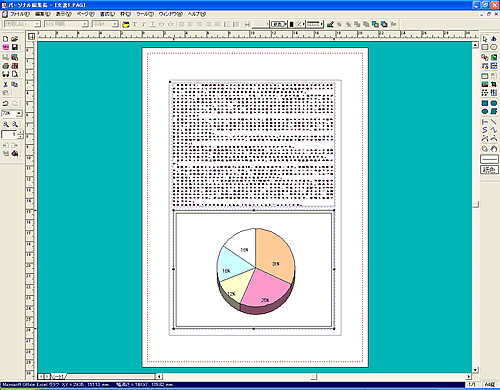The height and width of the screenshot is (390, 500).
Task: Open the 書式 menu
Action: point(107,14)
